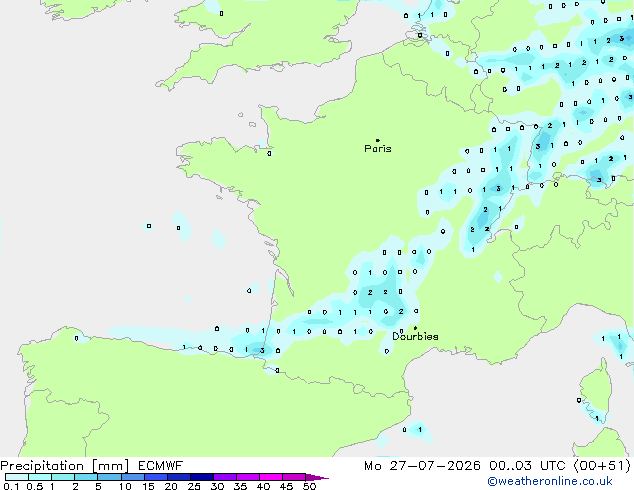634x490 pixels.
Task: Click the Dourbies location label
Action: (415, 336)
